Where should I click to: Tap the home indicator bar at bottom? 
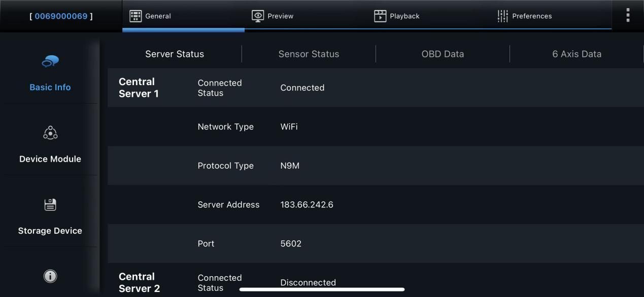click(x=322, y=289)
